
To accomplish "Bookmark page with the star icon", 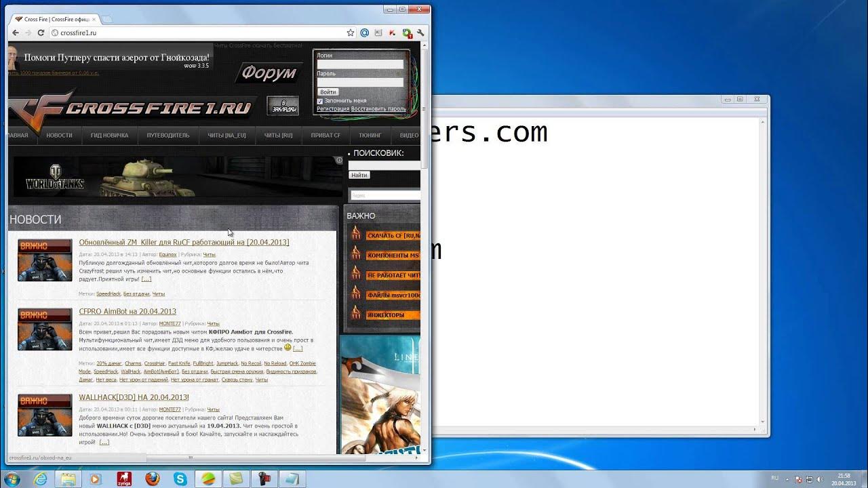I will 351,33.
